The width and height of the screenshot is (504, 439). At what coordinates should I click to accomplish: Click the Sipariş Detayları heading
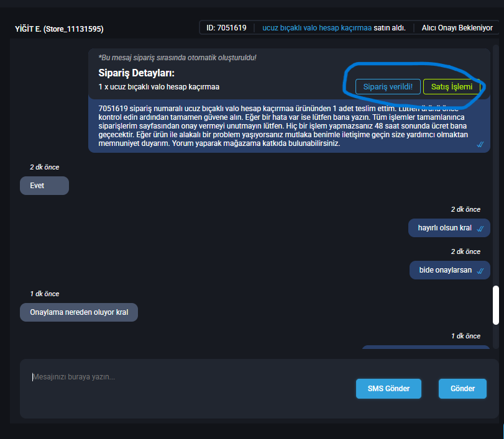136,73
